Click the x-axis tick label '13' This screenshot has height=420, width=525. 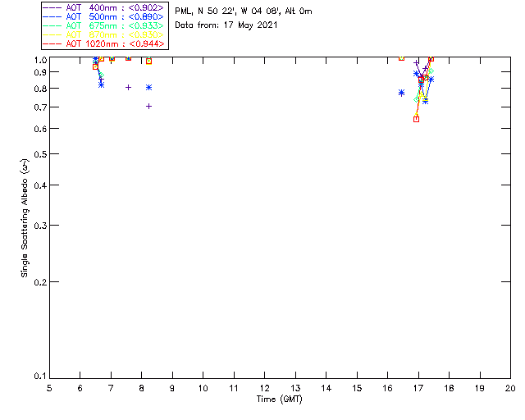pos(295,388)
